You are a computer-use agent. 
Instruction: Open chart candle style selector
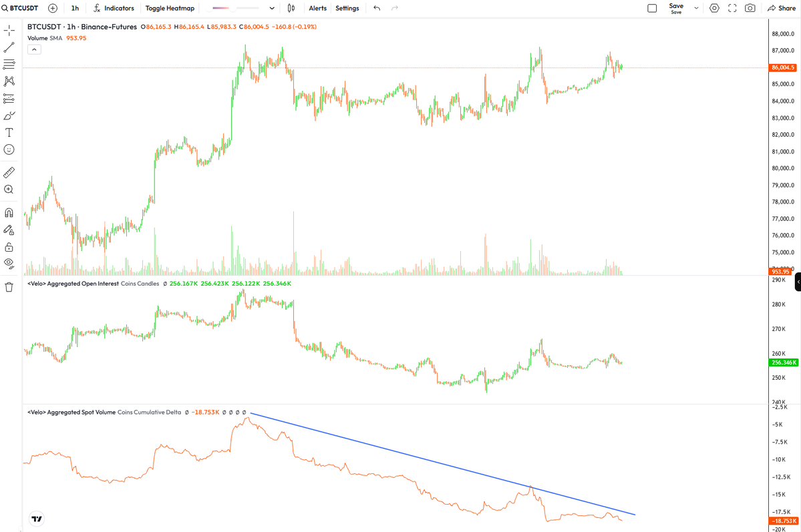[291, 8]
